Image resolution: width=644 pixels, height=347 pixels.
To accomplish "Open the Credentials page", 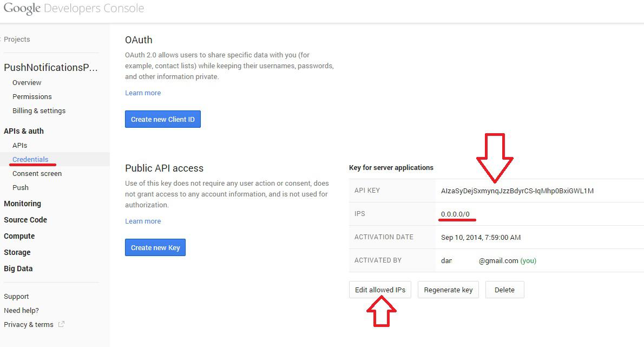I will 30,160.
